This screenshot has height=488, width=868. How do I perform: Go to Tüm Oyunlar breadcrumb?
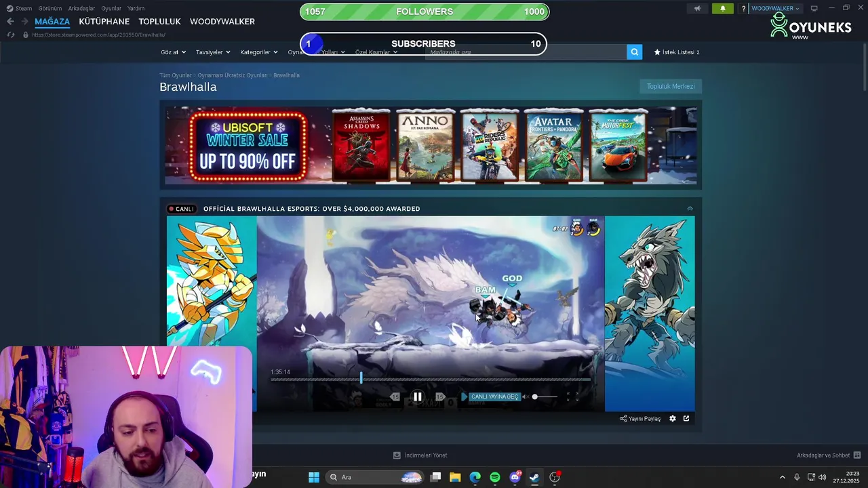pos(176,75)
